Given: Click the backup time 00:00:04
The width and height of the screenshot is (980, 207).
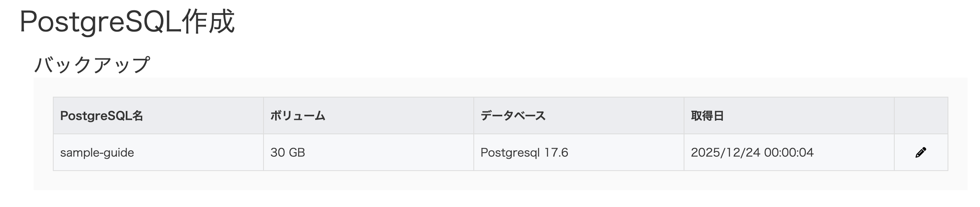Looking at the screenshot, I should coord(789,153).
